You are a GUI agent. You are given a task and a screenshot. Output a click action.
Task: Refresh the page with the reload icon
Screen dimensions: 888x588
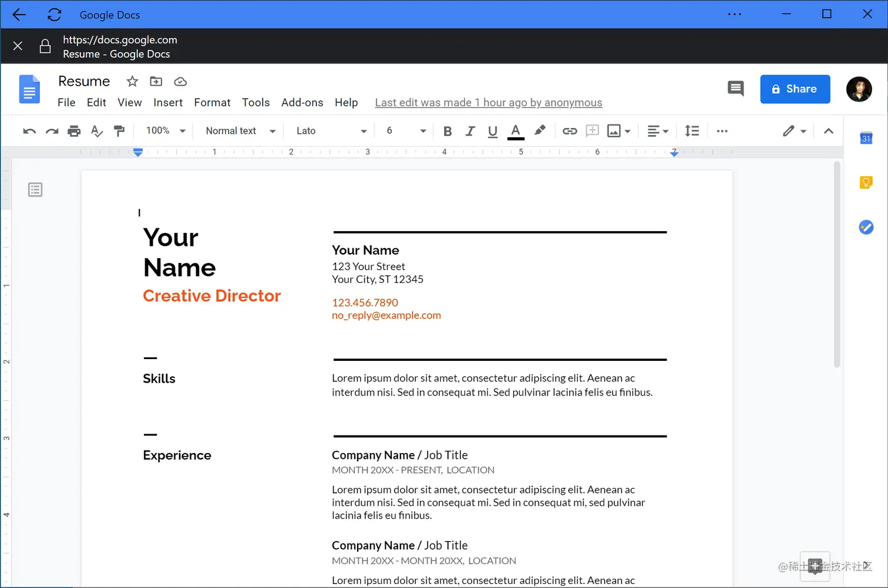55,15
